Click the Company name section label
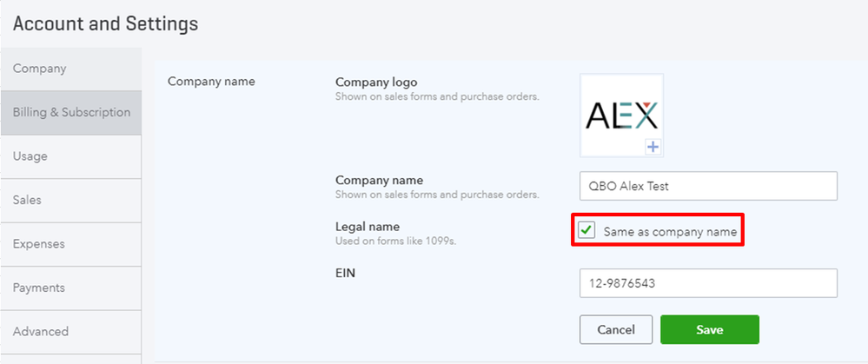Viewport: 868px width, 364px height. [x=211, y=82]
